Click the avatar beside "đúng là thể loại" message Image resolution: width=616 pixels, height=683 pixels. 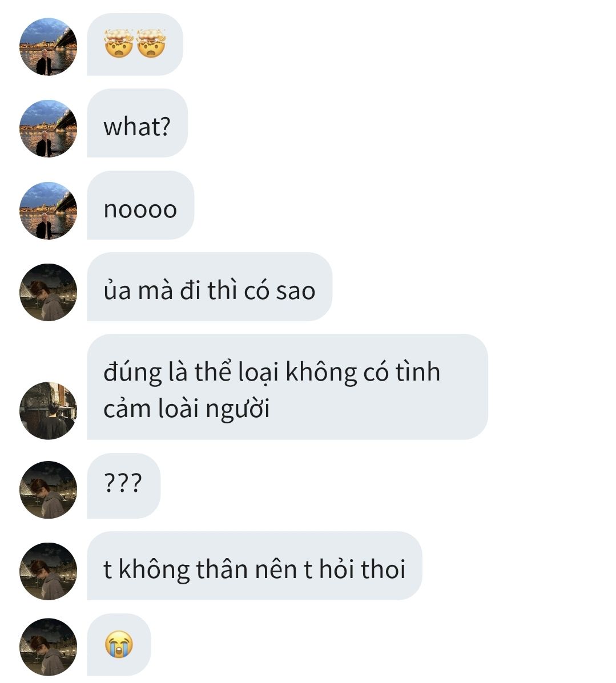click(x=49, y=410)
